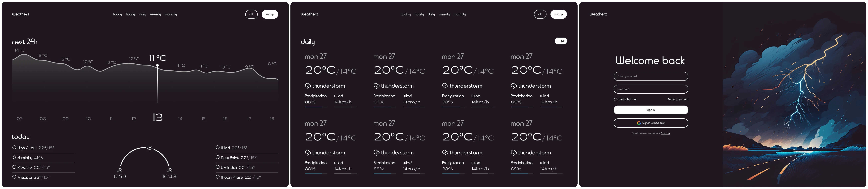Click the 10 °C label on the chart
The height and width of the screenshot is (189, 868).
[x=225, y=67]
